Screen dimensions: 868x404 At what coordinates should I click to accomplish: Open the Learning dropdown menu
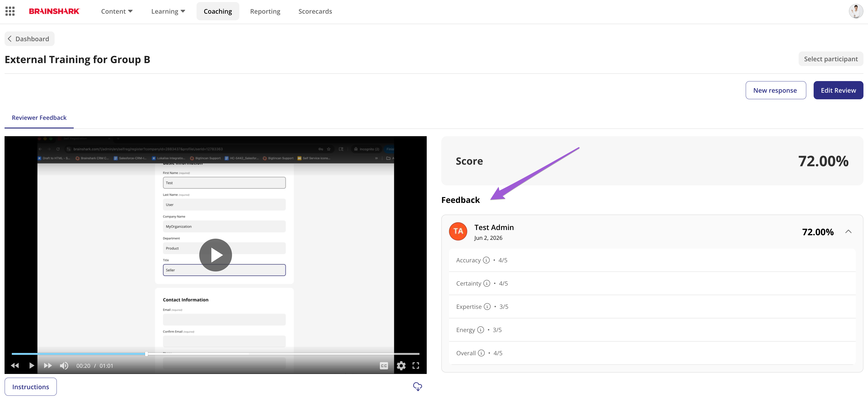coord(168,11)
